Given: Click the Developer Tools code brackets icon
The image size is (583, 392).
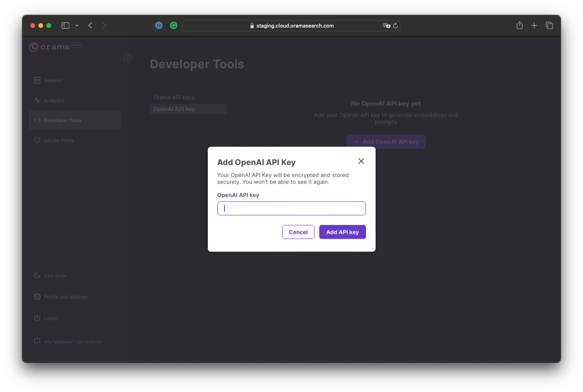Looking at the screenshot, I should pos(37,120).
